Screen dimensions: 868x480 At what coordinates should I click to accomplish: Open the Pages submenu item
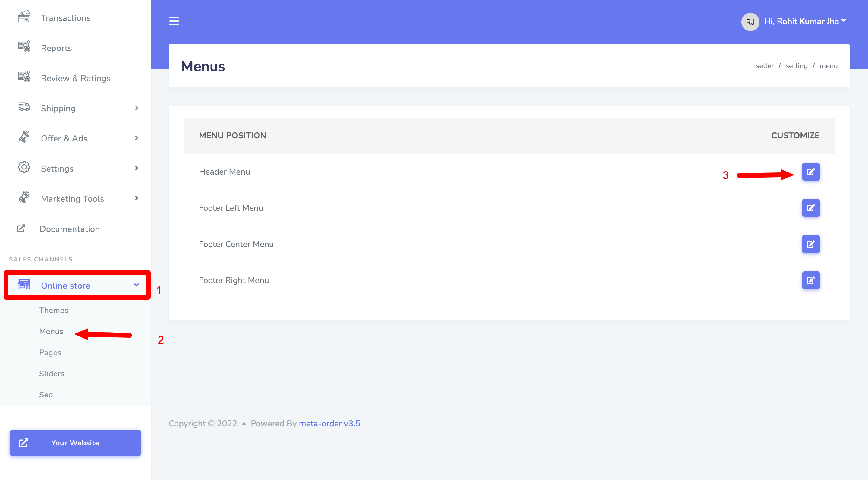[x=50, y=352]
